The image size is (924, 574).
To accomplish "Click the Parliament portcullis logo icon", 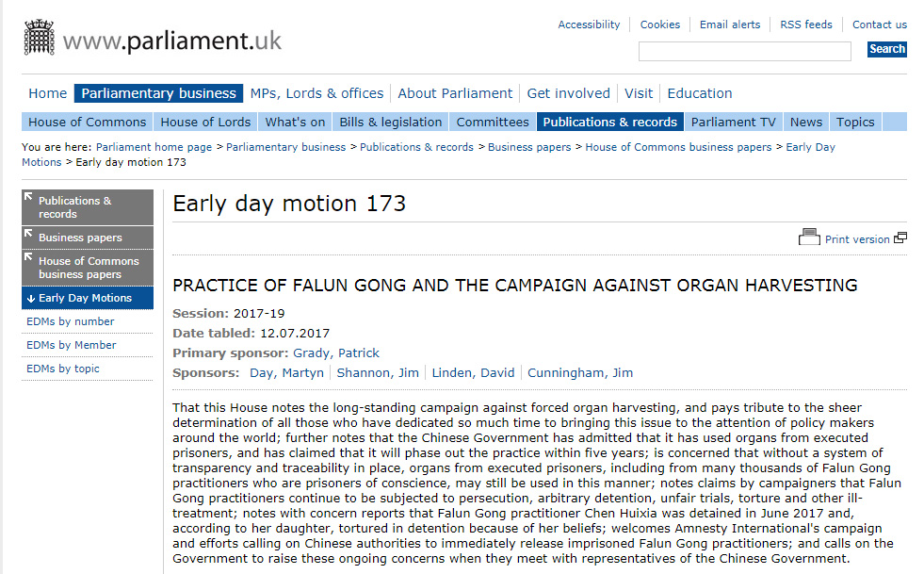I will click(x=39, y=37).
